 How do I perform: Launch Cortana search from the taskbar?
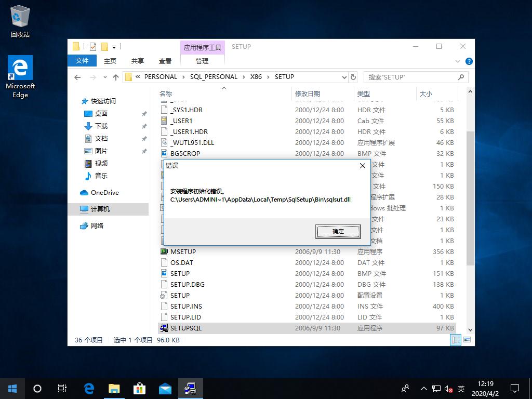pos(37,388)
